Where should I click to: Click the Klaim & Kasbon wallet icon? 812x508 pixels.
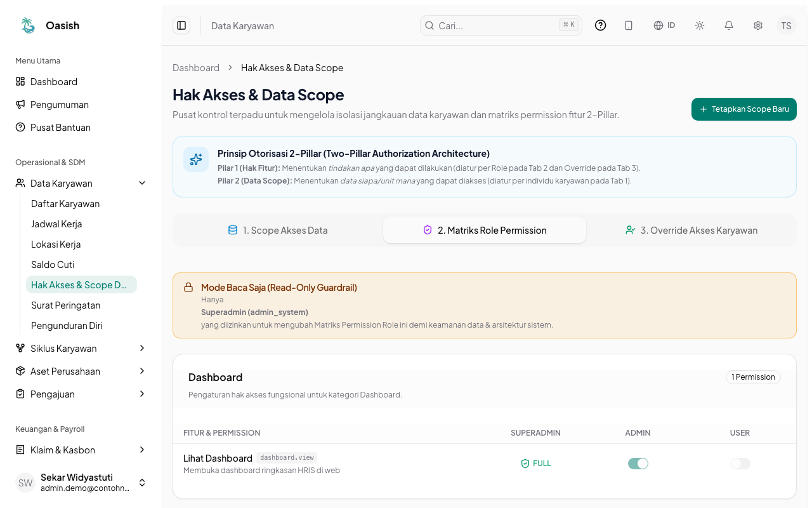[x=20, y=450]
